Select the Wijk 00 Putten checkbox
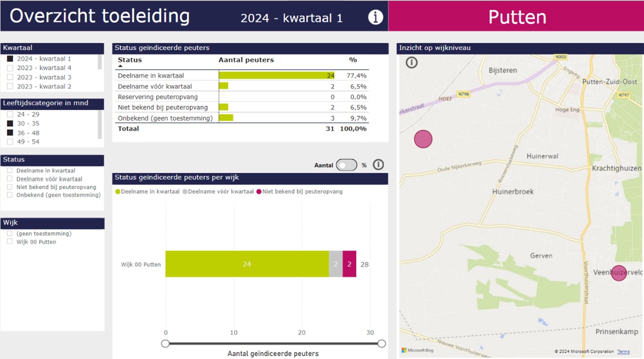The height and width of the screenshot is (359, 644). pyautogui.click(x=10, y=242)
